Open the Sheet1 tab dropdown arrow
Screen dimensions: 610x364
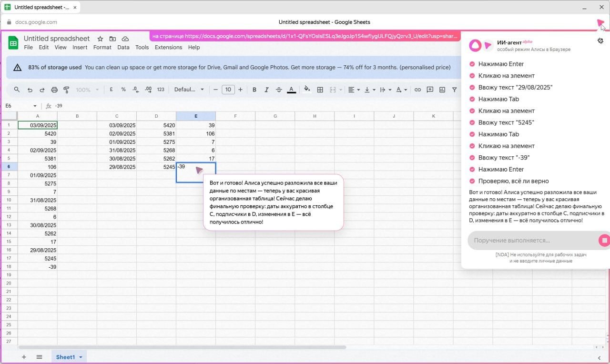(81, 357)
